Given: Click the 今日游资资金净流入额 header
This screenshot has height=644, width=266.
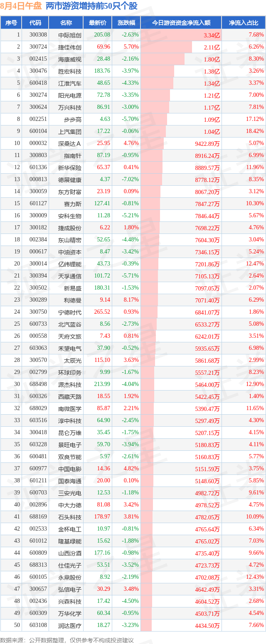Looking at the screenshot, I should (181, 23).
